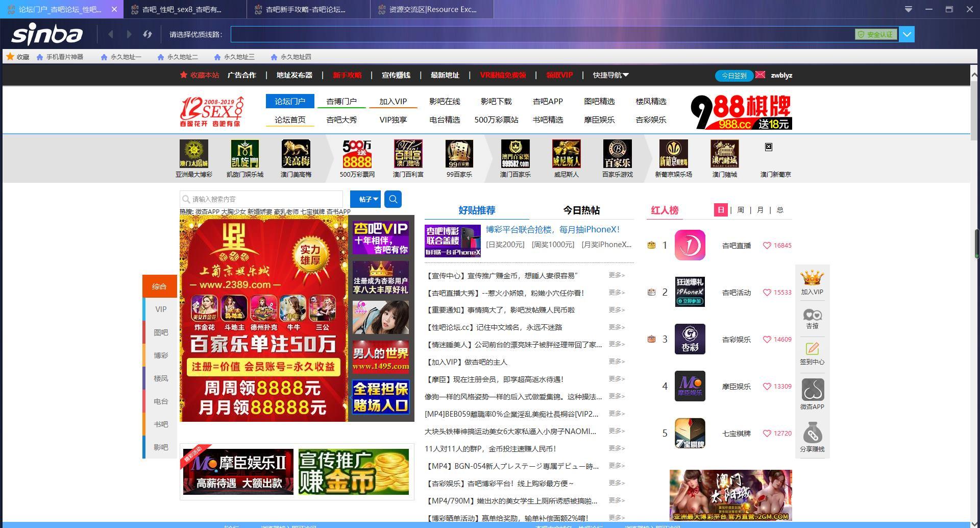Go back with the browser back arrow

pos(111,34)
